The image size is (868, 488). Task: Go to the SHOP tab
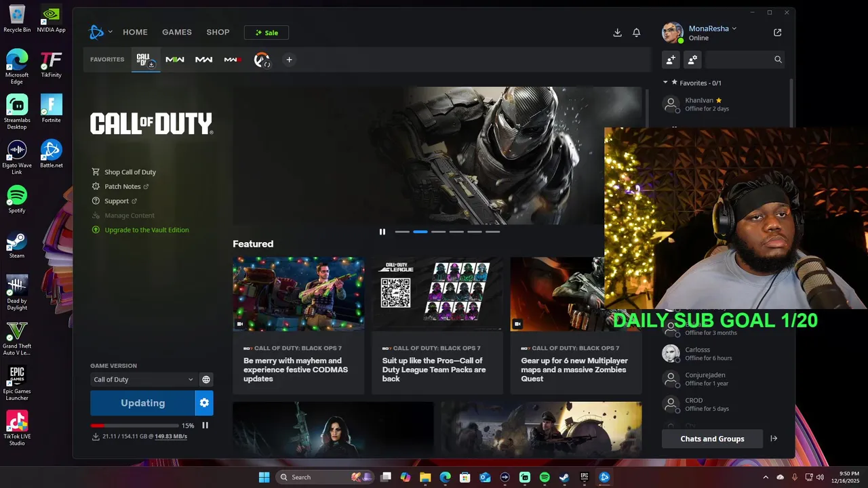pos(218,32)
